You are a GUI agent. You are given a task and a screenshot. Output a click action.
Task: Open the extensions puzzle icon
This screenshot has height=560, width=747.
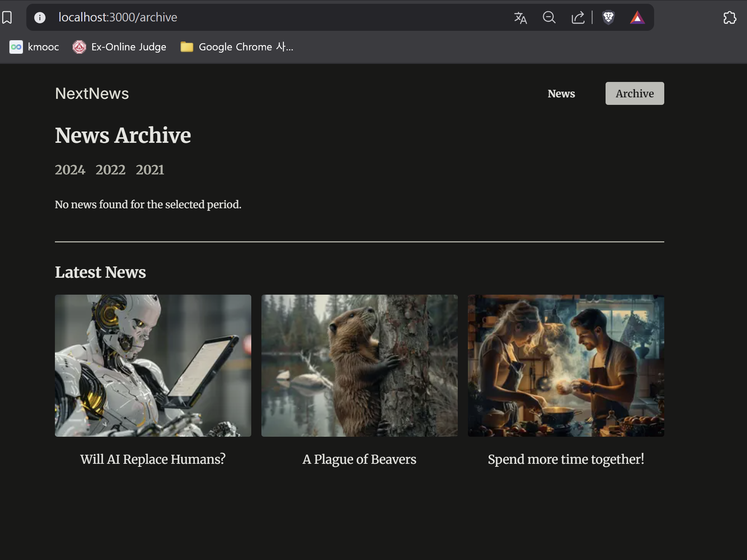pos(730,17)
